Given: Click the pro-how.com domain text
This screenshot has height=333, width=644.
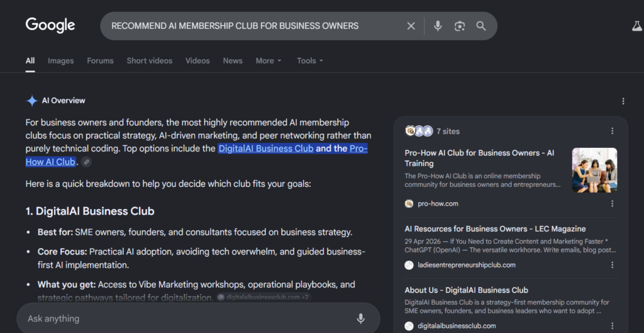Looking at the screenshot, I should (x=438, y=203).
